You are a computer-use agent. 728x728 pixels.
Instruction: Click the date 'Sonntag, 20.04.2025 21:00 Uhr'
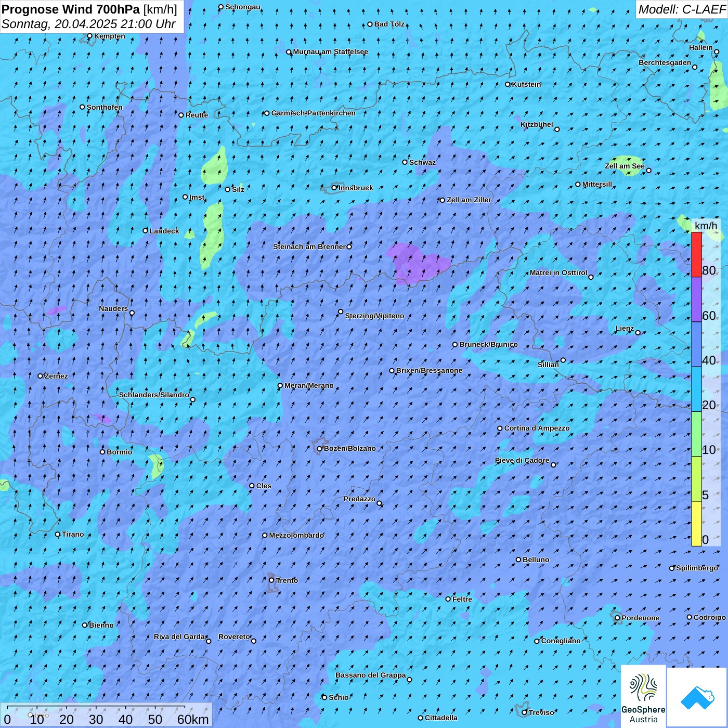[88, 24]
